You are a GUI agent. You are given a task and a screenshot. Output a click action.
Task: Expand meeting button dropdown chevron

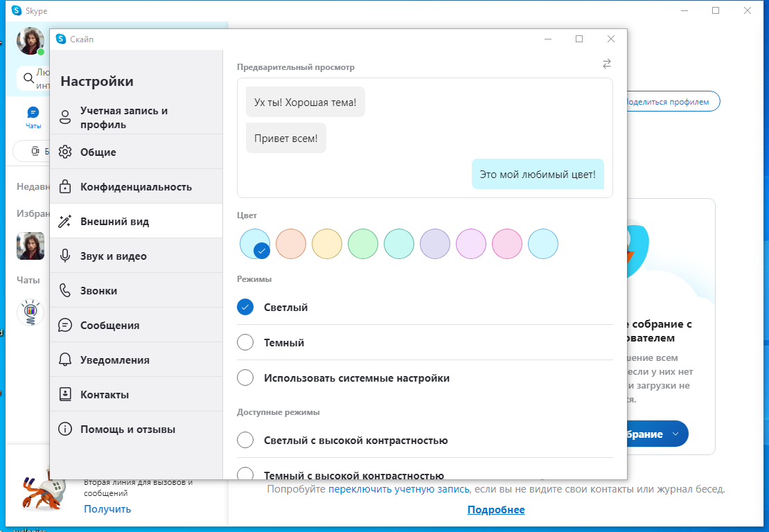(675, 434)
